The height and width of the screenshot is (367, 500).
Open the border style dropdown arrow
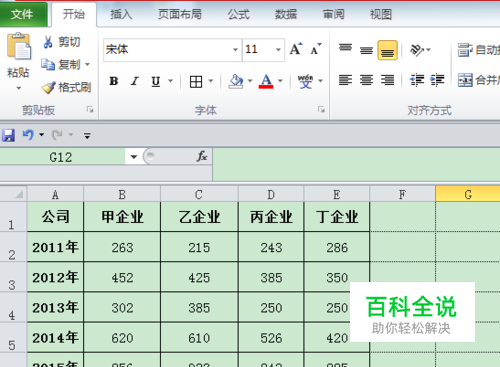pyautogui.click(x=211, y=81)
